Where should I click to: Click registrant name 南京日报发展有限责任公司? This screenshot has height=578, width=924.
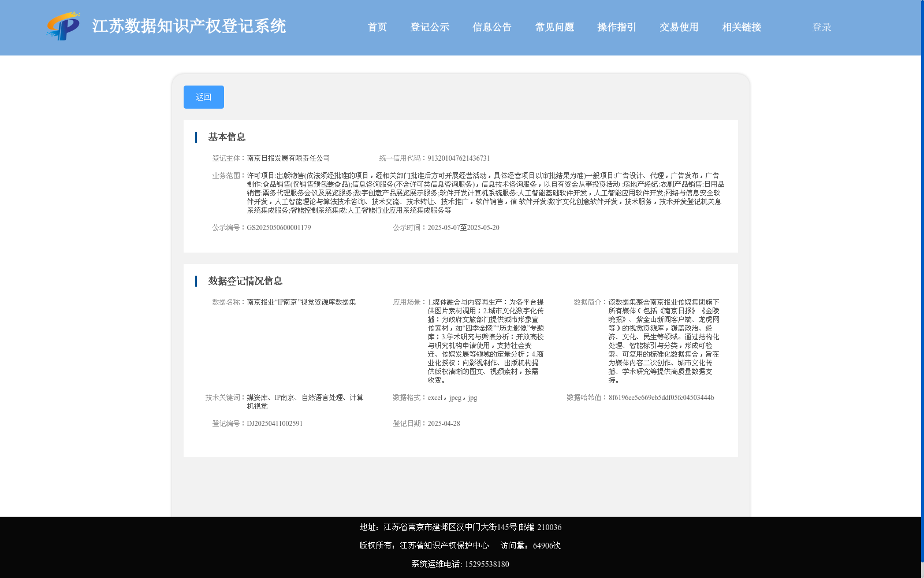click(x=288, y=158)
